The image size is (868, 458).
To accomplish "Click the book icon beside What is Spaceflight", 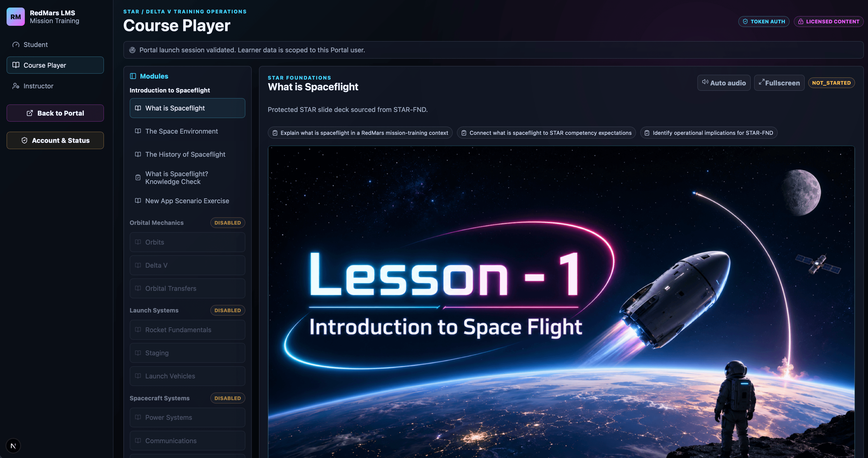I will click(x=138, y=108).
